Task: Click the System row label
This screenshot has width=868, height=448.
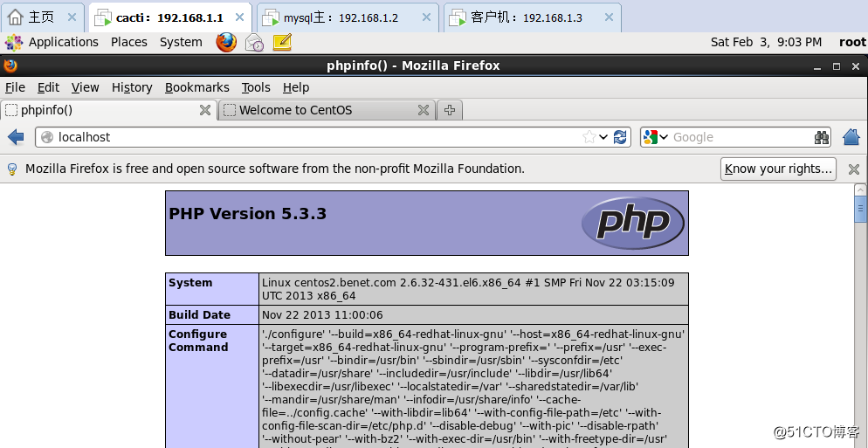Action: tap(190, 283)
